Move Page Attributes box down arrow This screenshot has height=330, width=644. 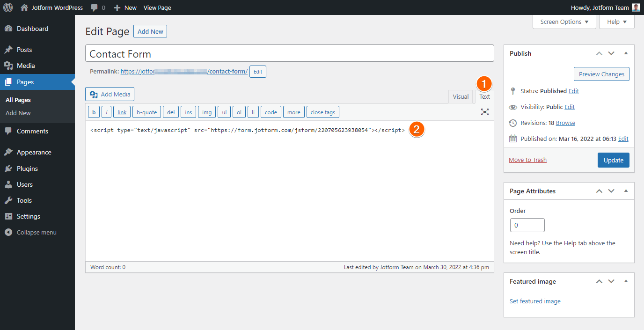click(x=611, y=191)
